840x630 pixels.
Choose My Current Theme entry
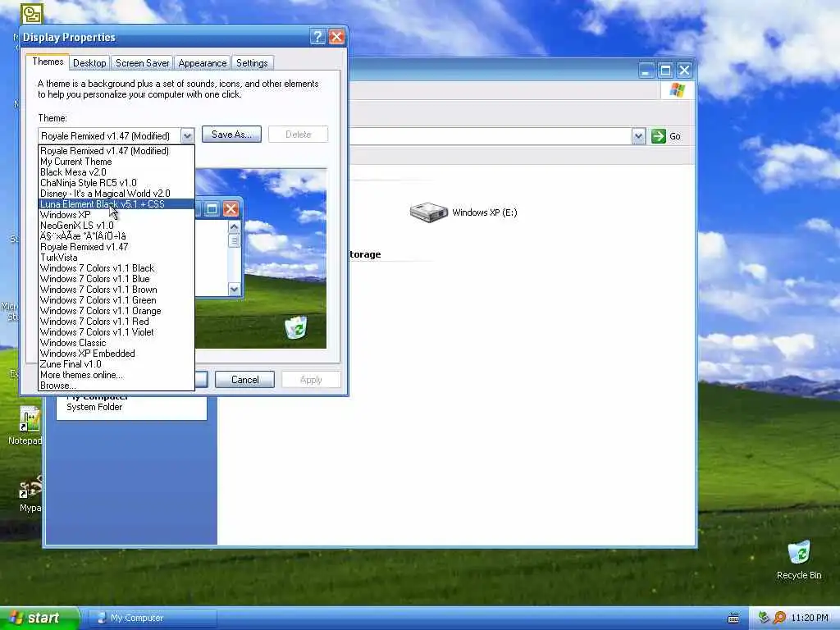pyautogui.click(x=116, y=162)
